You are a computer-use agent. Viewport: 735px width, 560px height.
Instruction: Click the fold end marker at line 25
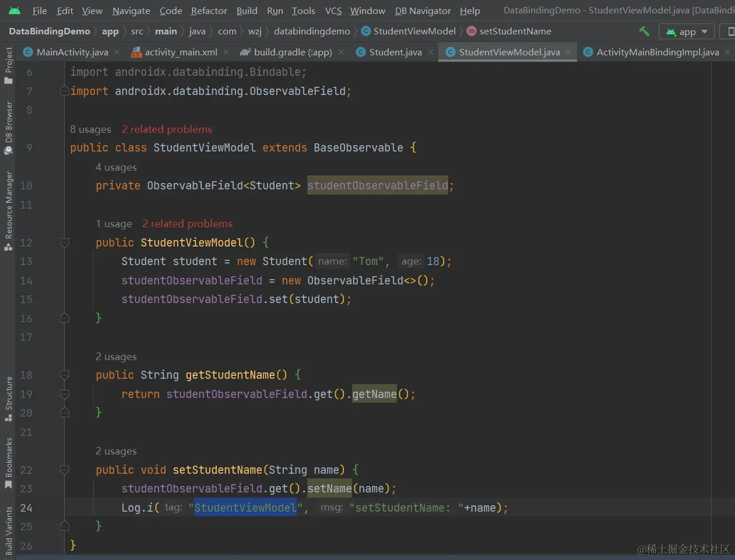(x=65, y=526)
